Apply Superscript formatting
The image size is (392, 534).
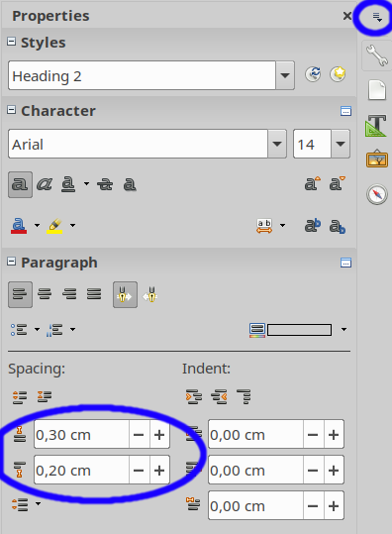[313, 226]
